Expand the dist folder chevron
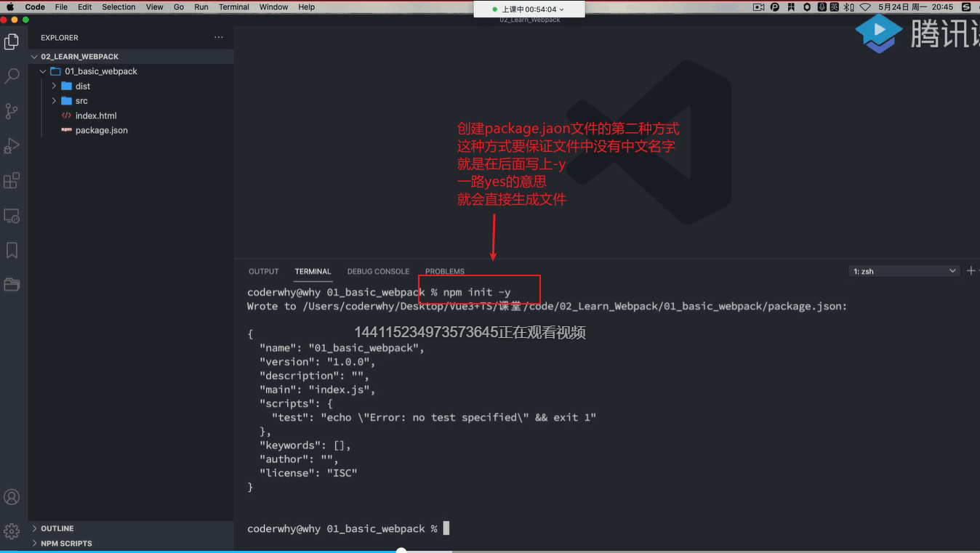The width and height of the screenshot is (980, 553). point(54,86)
